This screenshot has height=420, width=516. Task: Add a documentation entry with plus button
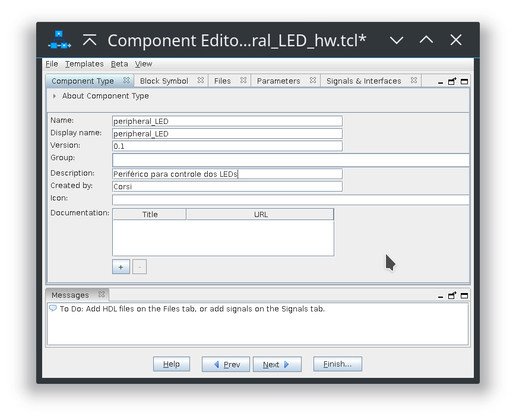coord(121,267)
